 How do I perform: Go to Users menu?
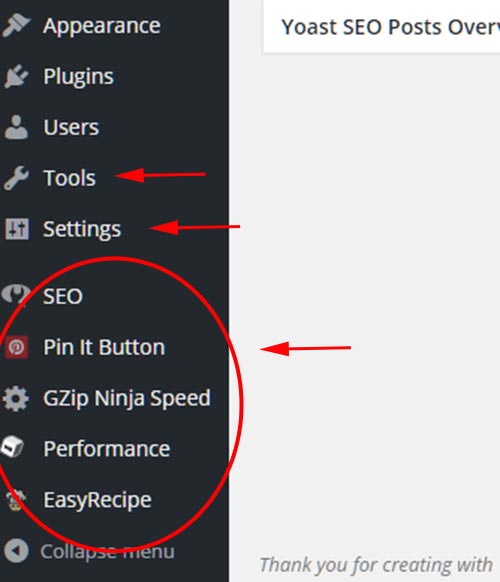click(71, 127)
